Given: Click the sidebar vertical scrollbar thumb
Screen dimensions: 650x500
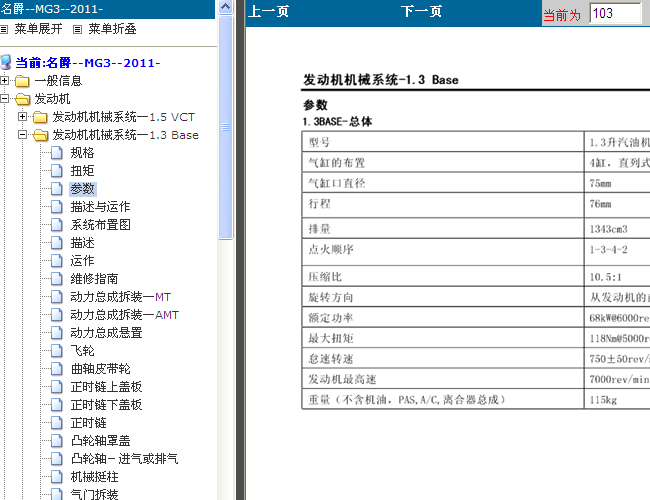Looking at the screenshot, I should coord(226,127).
